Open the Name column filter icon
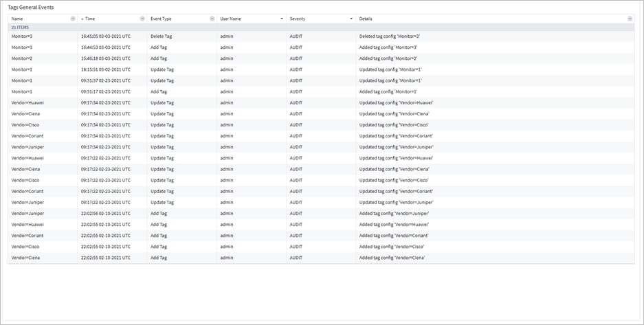This screenshot has height=325, width=644. (x=73, y=19)
